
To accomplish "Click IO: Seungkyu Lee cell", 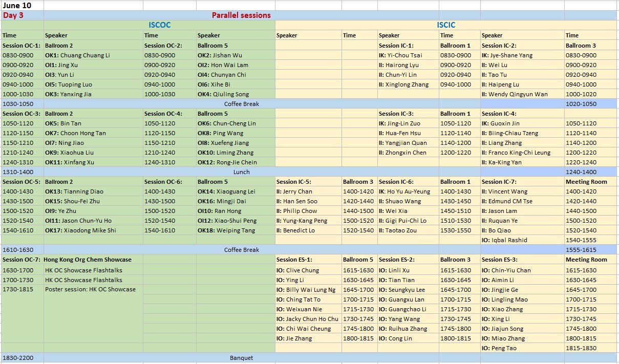I will [x=408, y=290].
